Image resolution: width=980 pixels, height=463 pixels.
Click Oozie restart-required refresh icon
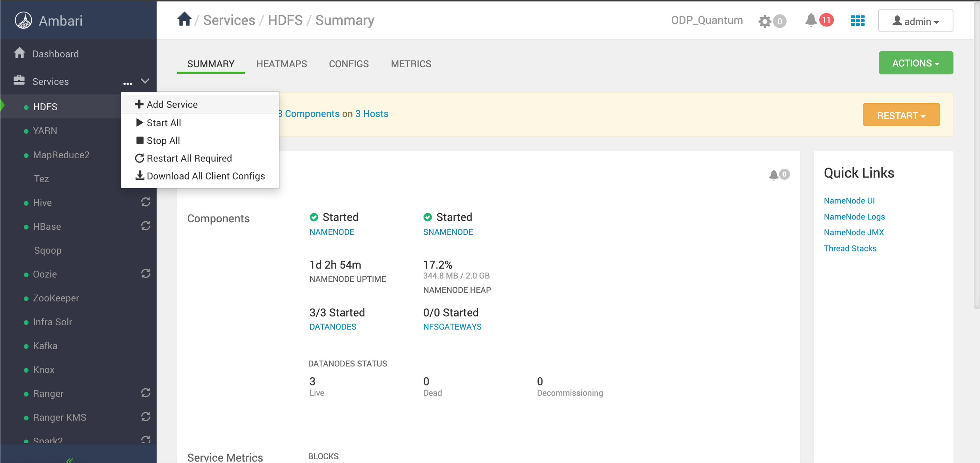pos(146,273)
